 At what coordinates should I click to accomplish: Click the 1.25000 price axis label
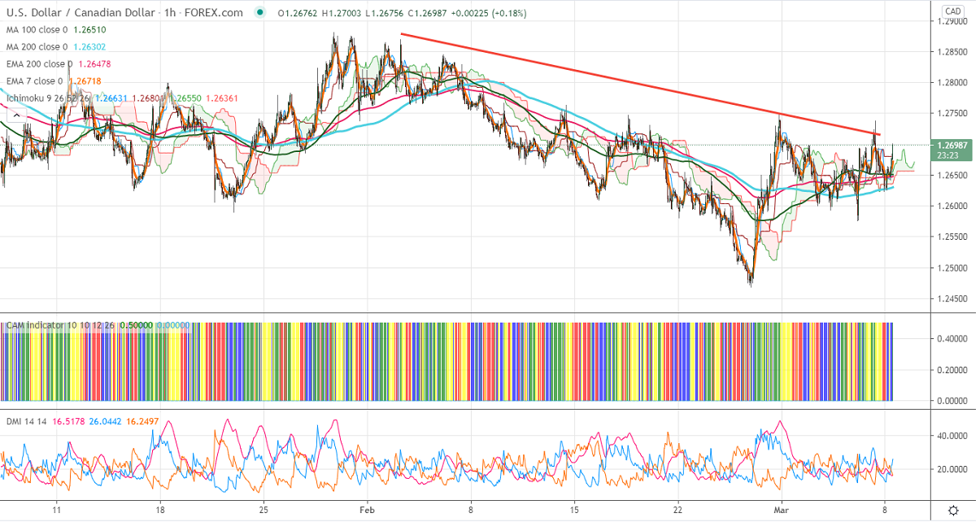[952, 268]
